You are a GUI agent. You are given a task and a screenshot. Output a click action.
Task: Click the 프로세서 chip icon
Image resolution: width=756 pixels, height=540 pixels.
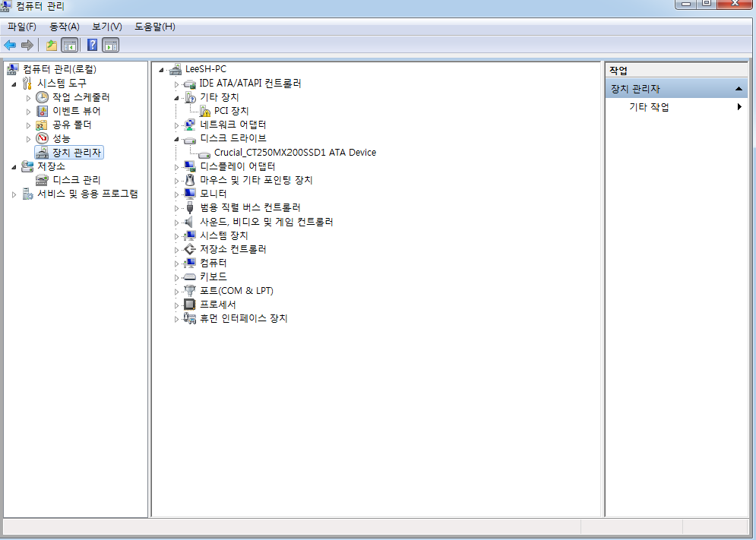(190, 305)
